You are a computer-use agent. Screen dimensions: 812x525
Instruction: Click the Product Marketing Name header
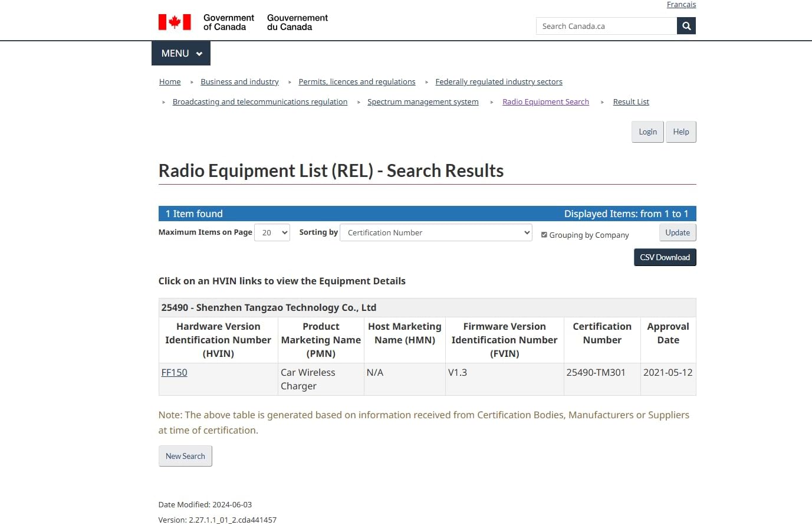pyautogui.click(x=321, y=340)
